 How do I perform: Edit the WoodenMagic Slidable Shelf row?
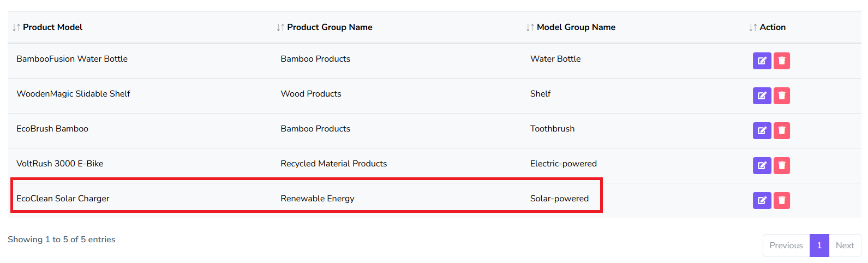(762, 95)
